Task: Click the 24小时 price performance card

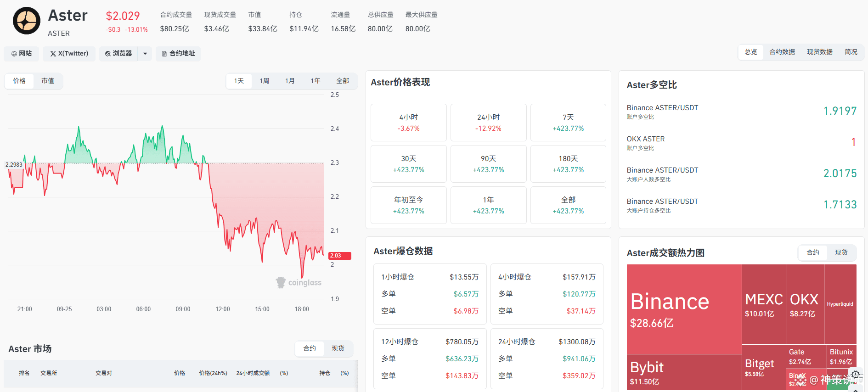Action: [489, 123]
